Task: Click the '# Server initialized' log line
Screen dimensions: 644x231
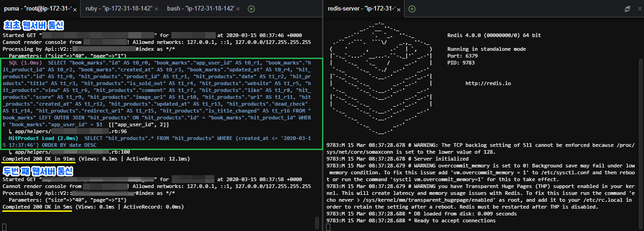Action: pyautogui.click(x=398, y=159)
